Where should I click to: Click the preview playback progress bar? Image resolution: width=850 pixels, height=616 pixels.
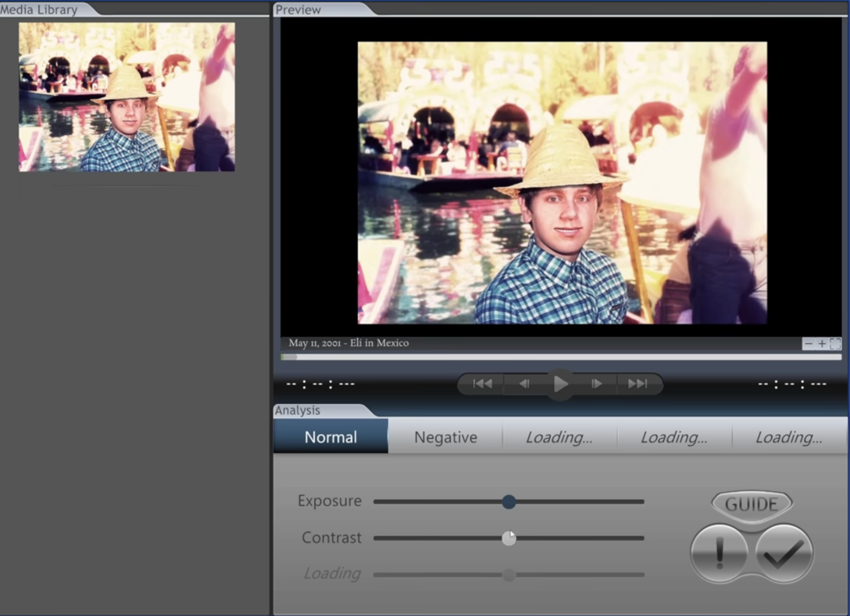561,357
